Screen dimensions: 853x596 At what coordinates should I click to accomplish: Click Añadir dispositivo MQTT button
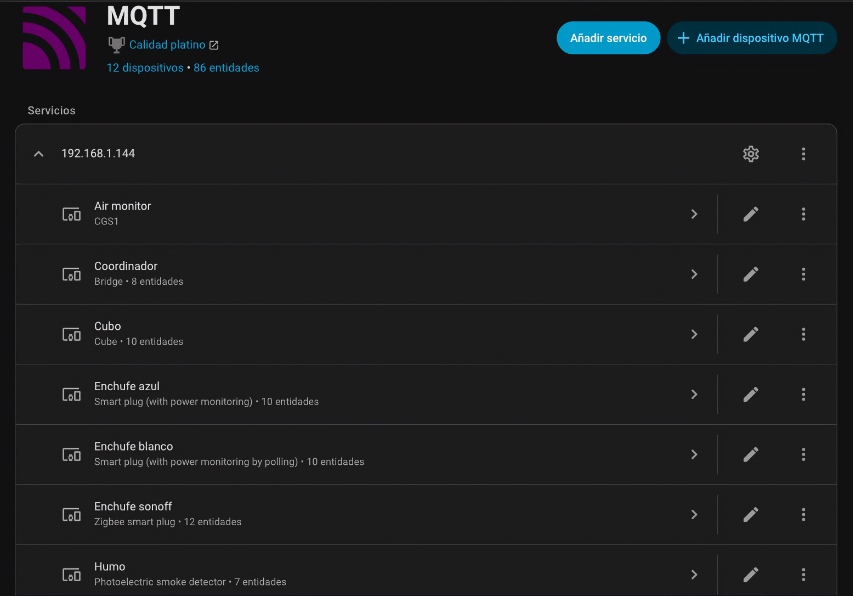[x=751, y=38]
